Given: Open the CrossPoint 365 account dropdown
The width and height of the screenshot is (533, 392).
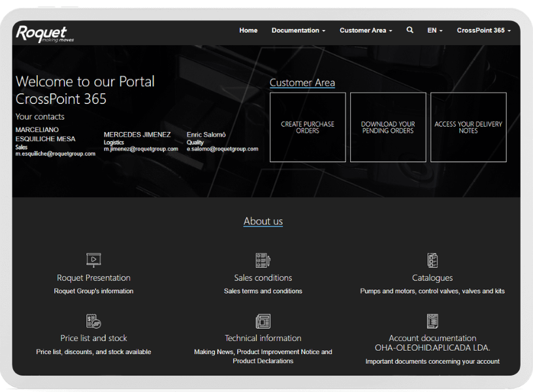Looking at the screenshot, I should pyautogui.click(x=484, y=30).
